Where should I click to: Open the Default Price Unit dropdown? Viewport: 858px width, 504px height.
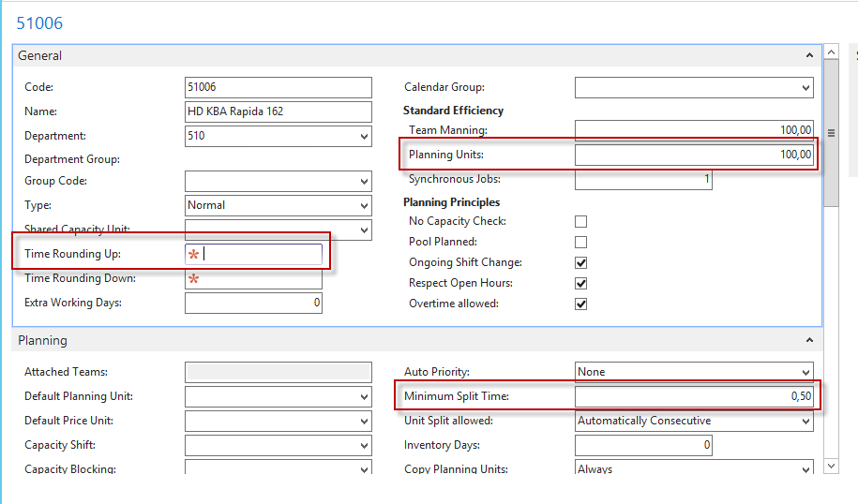pyautogui.click(x=364, y=421)
